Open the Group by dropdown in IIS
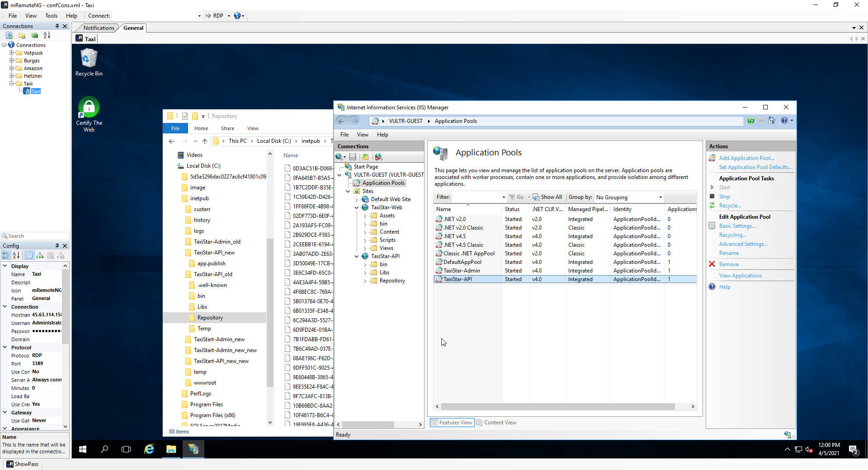This screenshot has width=868, height=470. (660, 197)
